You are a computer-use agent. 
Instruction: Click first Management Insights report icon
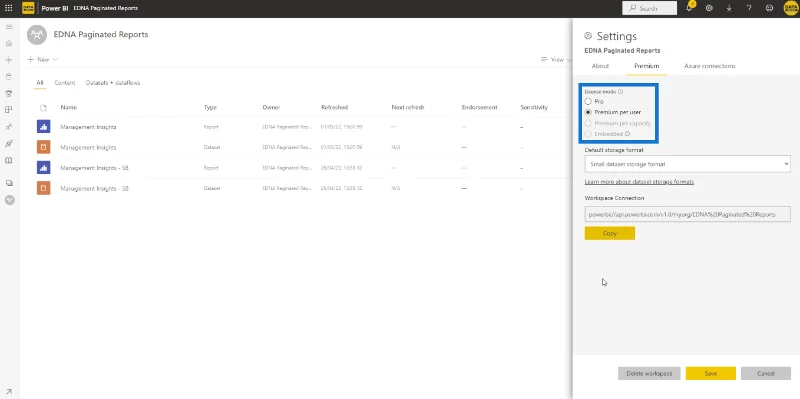[43, 127]
